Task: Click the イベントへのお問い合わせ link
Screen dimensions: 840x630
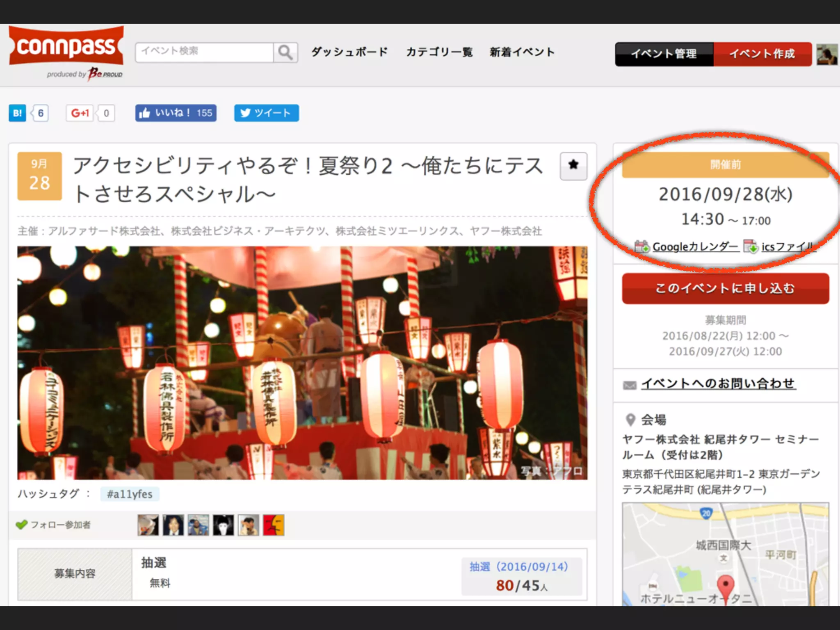Action: coord(718,383)
